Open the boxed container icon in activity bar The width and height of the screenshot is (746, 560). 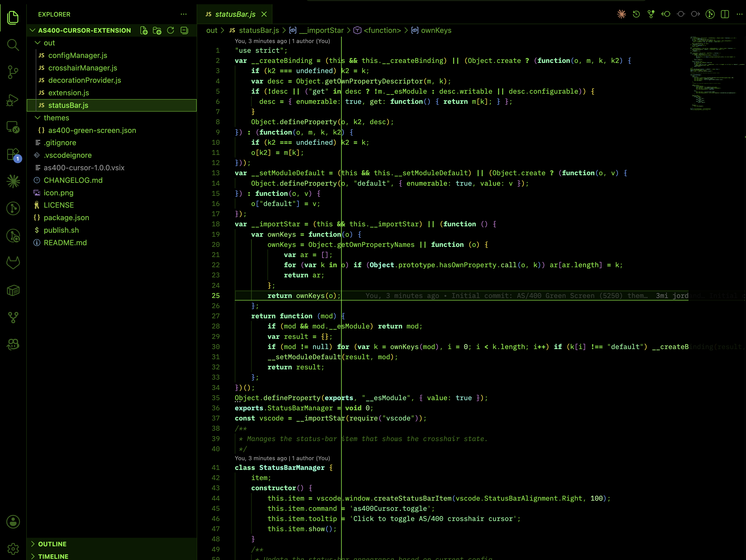(x=13, y=290)
